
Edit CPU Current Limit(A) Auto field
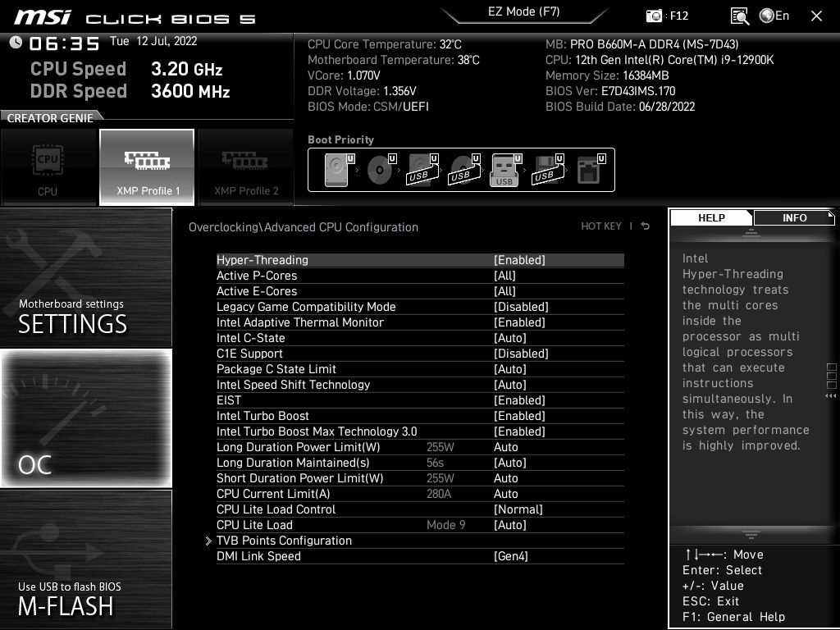505,493
